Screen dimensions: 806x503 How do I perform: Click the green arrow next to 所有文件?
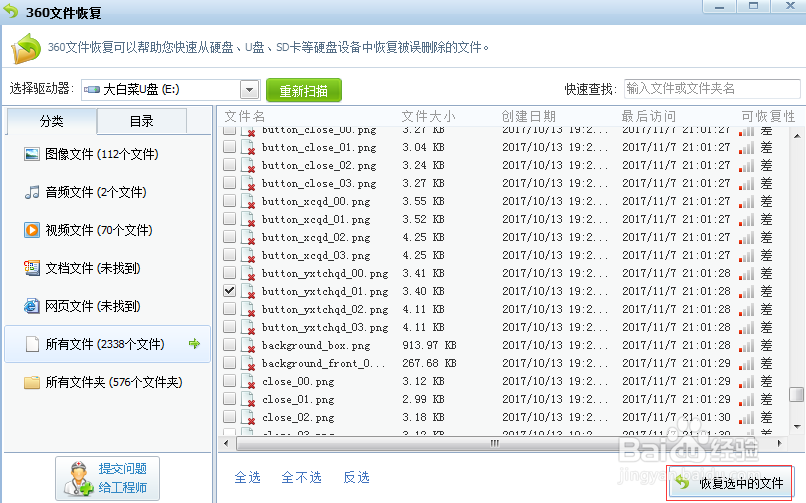click(194, 343)
